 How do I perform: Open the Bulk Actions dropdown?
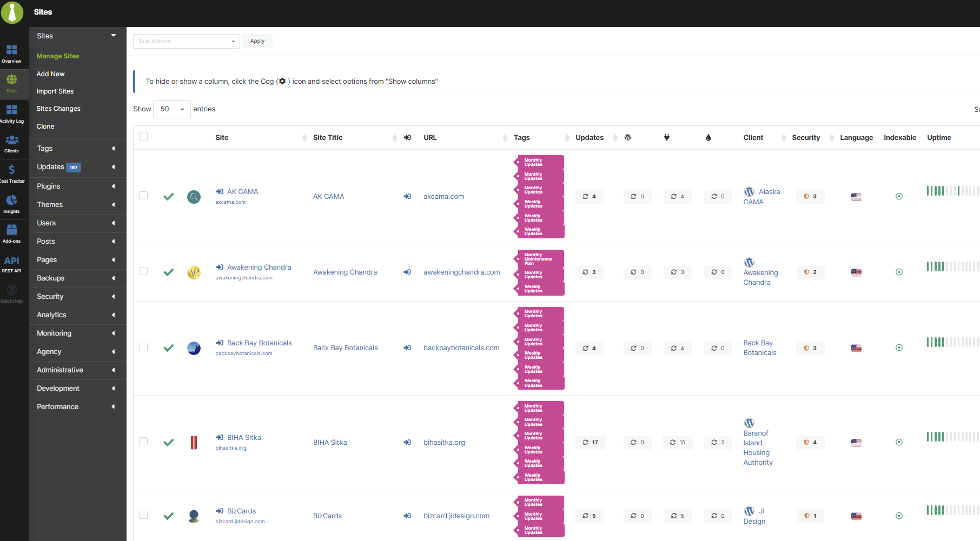coord(186,42)
